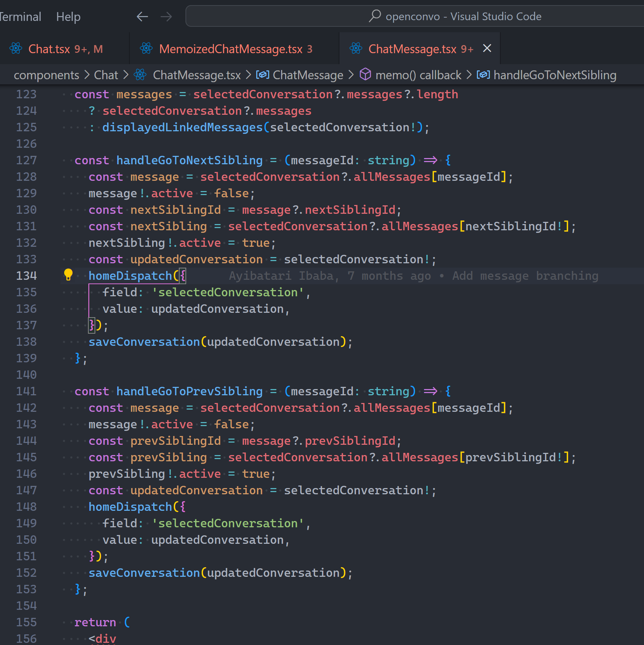
Task: Click the lightbulb code action icon
Action: (x=68, y=275)
